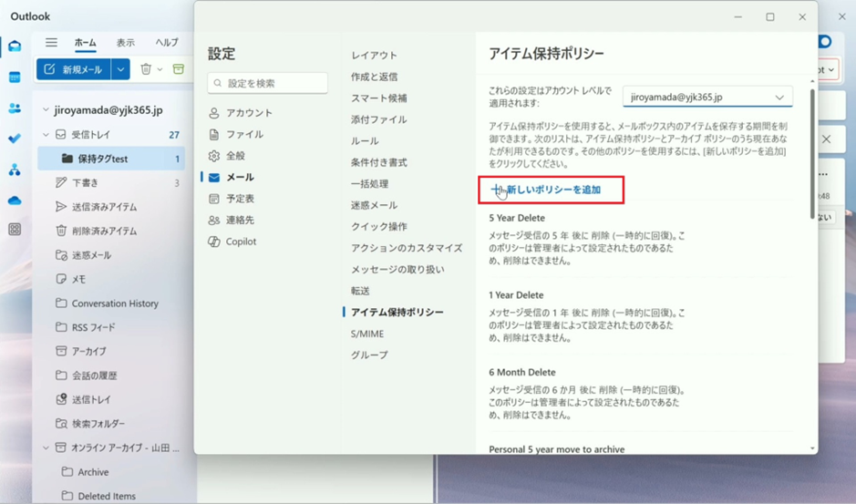The image size is (856, 504).
Task: Click the 6 Month Delete policy title
Action: 522,373
